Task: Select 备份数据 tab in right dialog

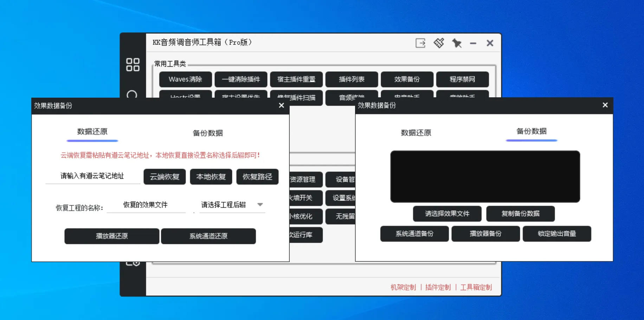Action: 532,131
